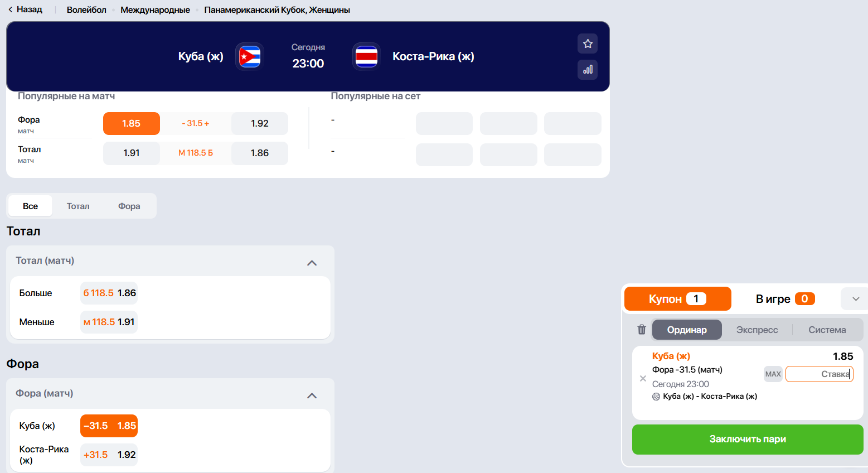Click volleyball icon in coupon match line
868x473 pixels.
656,397
